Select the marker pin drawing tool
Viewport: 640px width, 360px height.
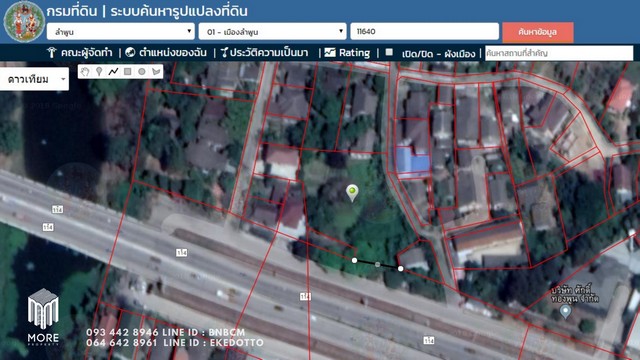[99, 72]
